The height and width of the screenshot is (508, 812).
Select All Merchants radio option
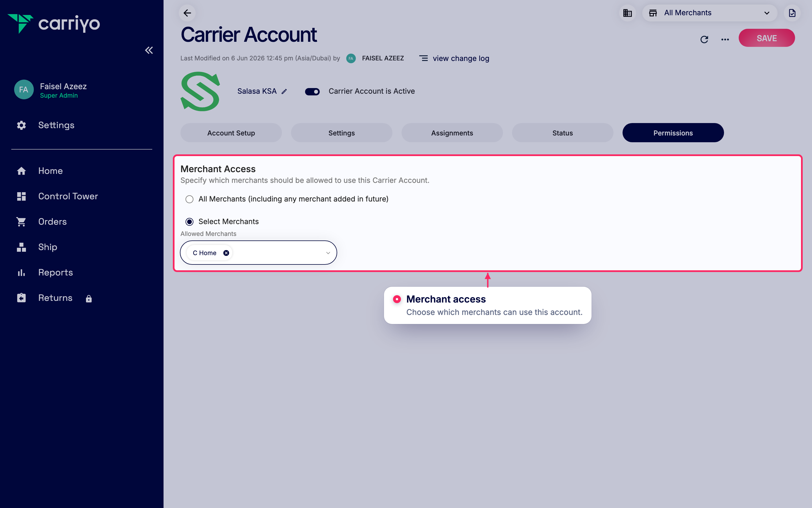(189, 199)
